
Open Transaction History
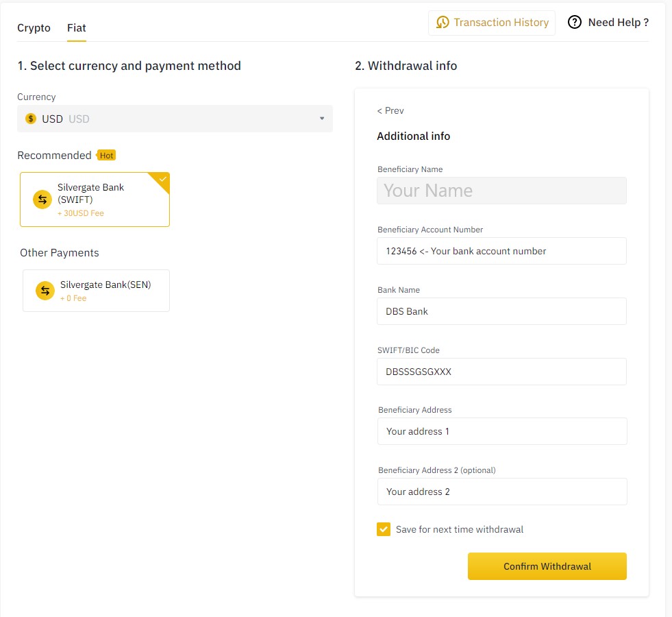(492, 23)
